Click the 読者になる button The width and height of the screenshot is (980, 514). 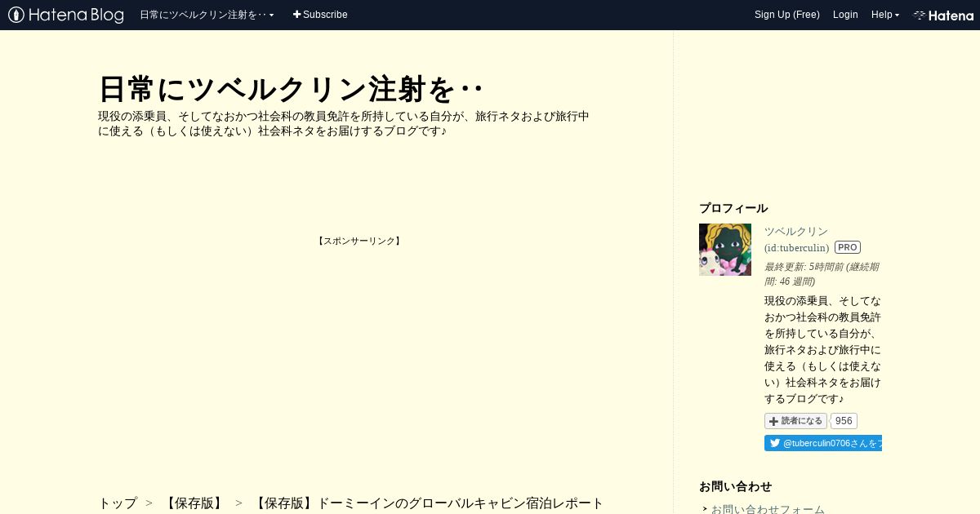pyautogui.click(x=795, y=421)
